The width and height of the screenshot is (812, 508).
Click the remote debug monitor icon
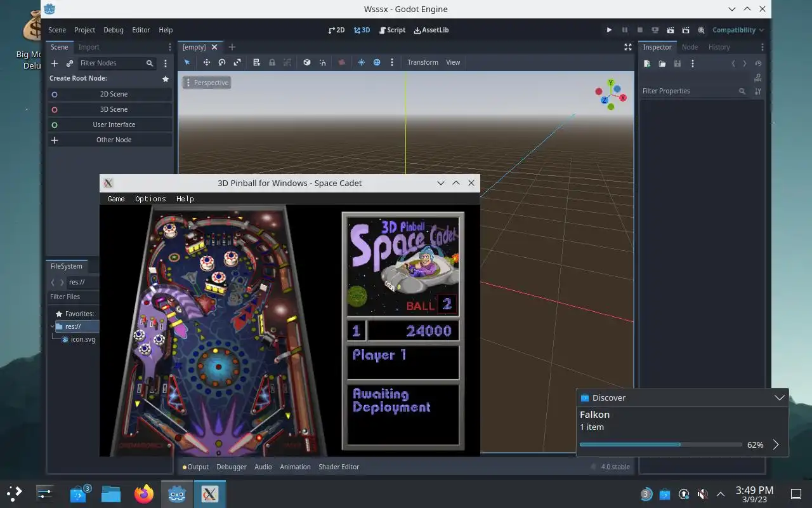[x=655, y=30]
